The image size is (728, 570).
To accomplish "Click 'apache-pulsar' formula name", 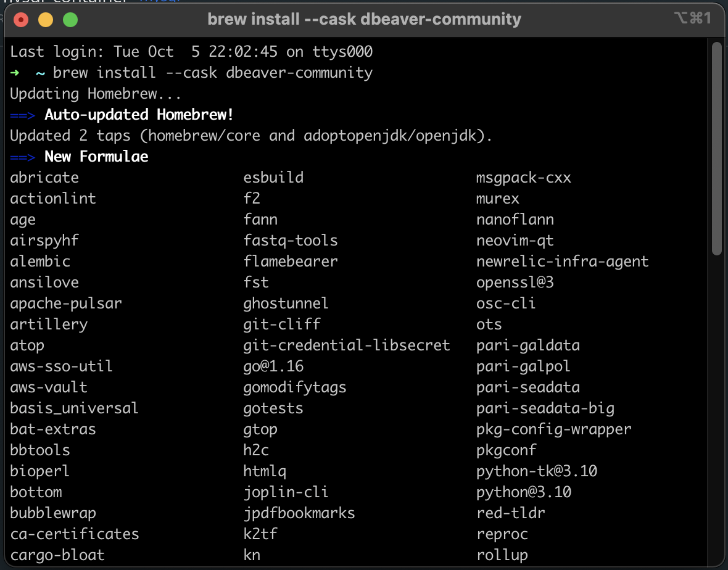I will click(66, 304).
